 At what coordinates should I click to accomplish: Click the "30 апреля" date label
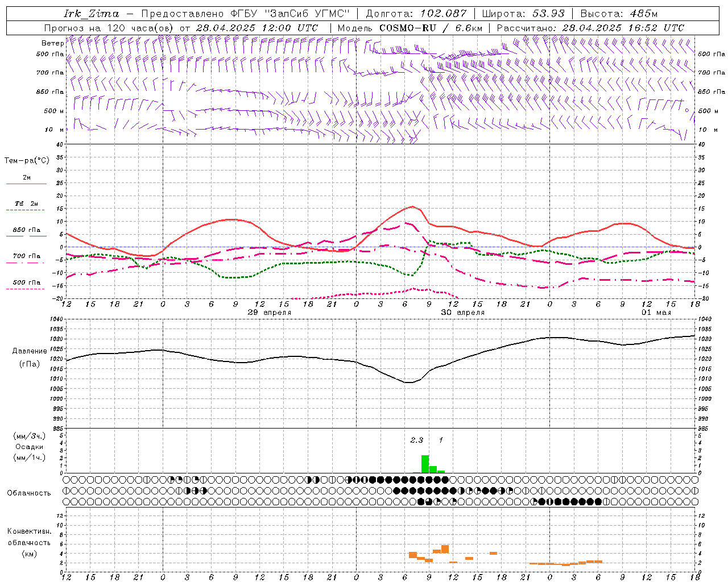tap(463, 313)
